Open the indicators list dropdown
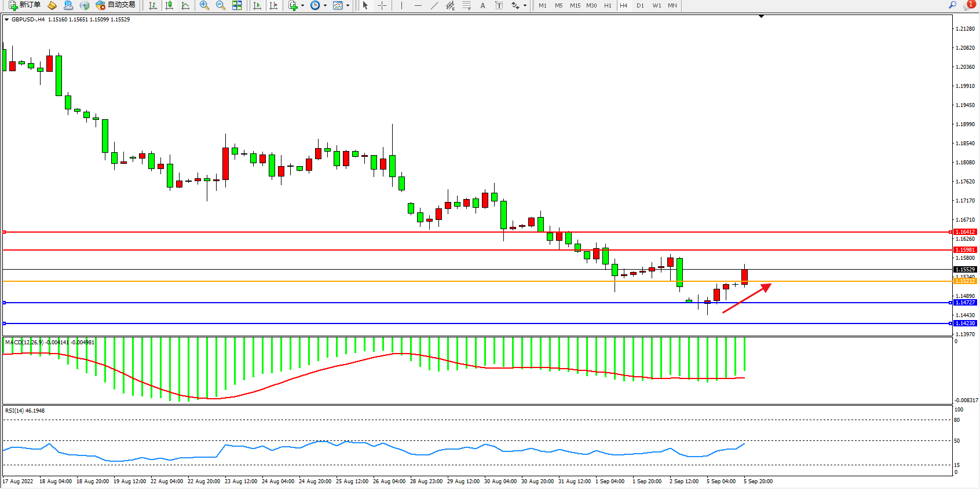 pyautogui.click(x=295, y=5)
